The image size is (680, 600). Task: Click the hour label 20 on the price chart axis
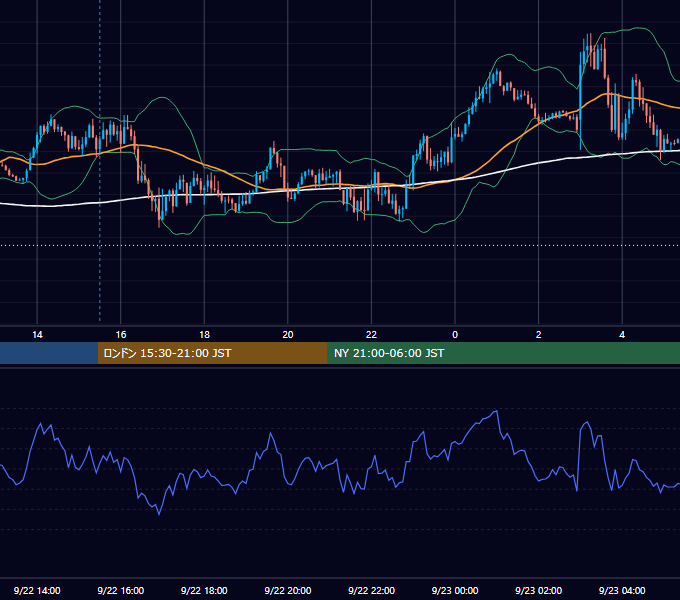point(288,335)
